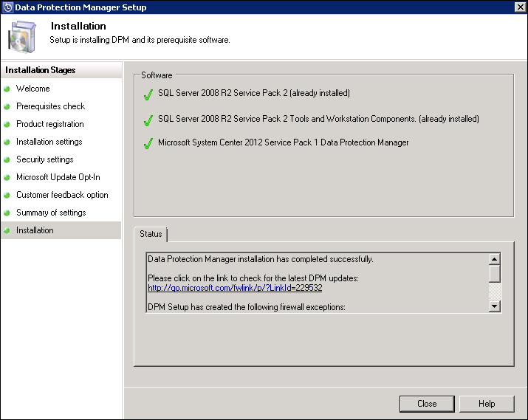Click the DPM setup disc icon in header
Viewport: 528px width, 420px height.
(x=22, y=37)
